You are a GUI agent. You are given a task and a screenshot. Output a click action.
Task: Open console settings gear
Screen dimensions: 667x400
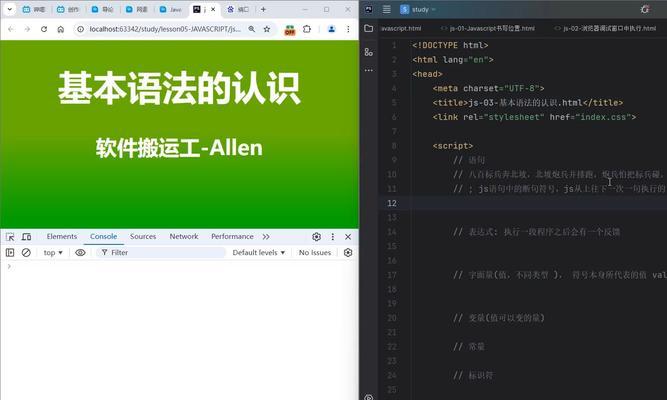click(348, 253)
